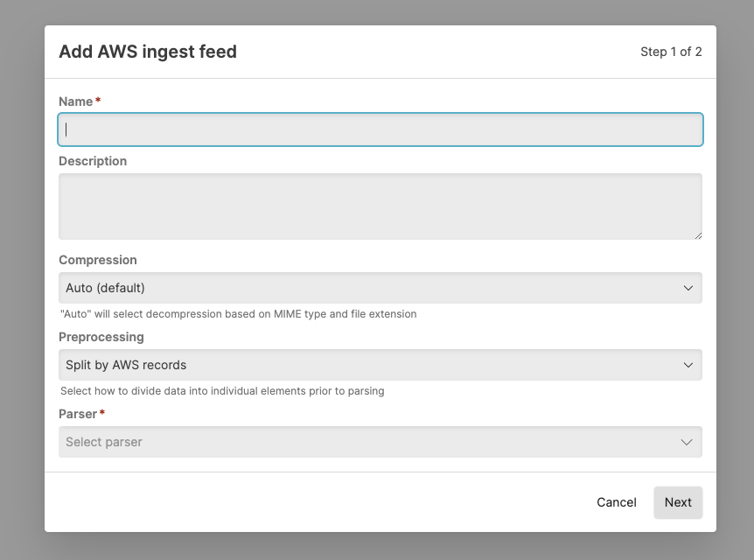Click the Compression section label

pyautogui.click(x=97, y=260)
